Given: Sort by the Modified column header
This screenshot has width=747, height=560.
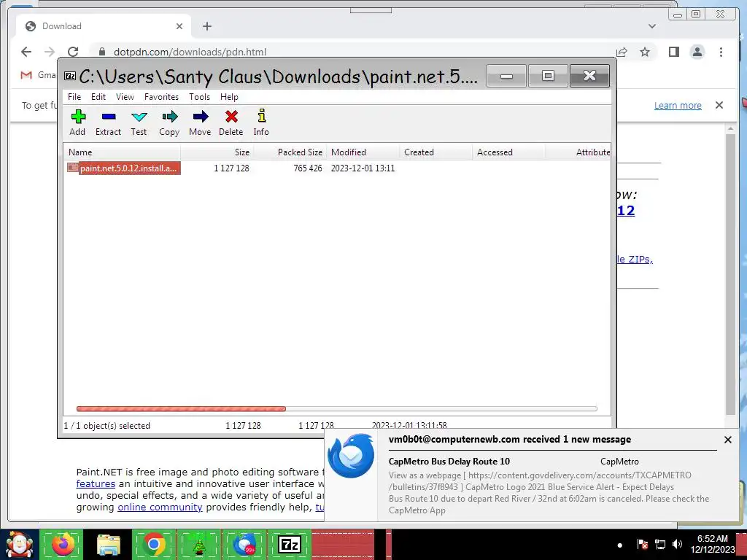Looking at the screenshot, I should pyautogui.click(x=363, y=152).
